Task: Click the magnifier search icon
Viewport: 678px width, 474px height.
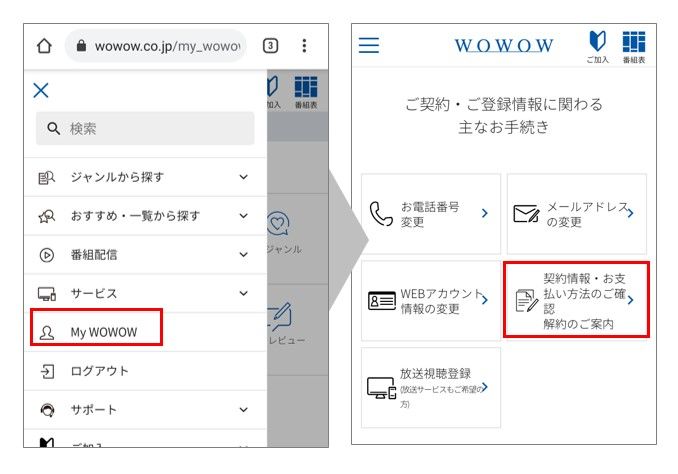Action: (x=53, y=128)
